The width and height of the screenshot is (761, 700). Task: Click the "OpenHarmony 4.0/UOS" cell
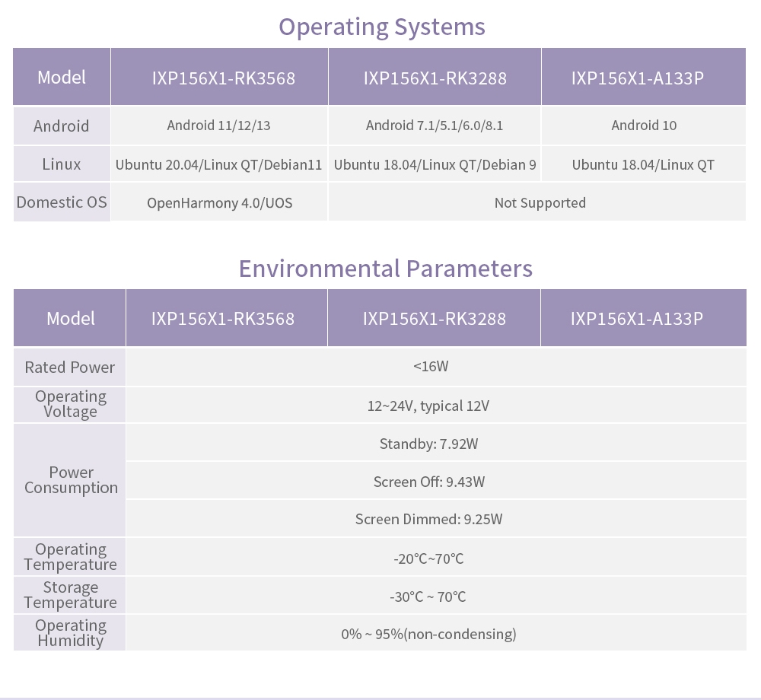pyautogui.click(x=219, y=202)
